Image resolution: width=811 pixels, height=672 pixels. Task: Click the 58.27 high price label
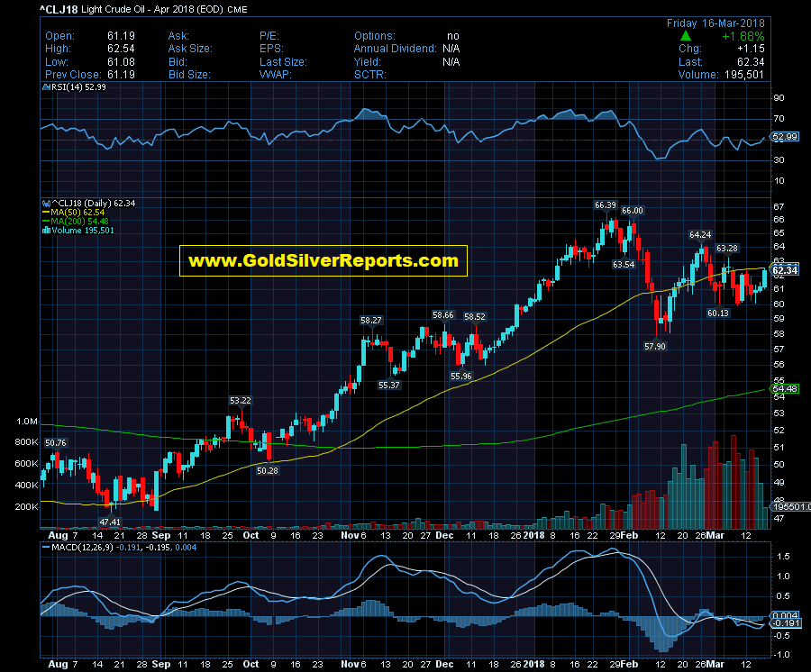371,321
